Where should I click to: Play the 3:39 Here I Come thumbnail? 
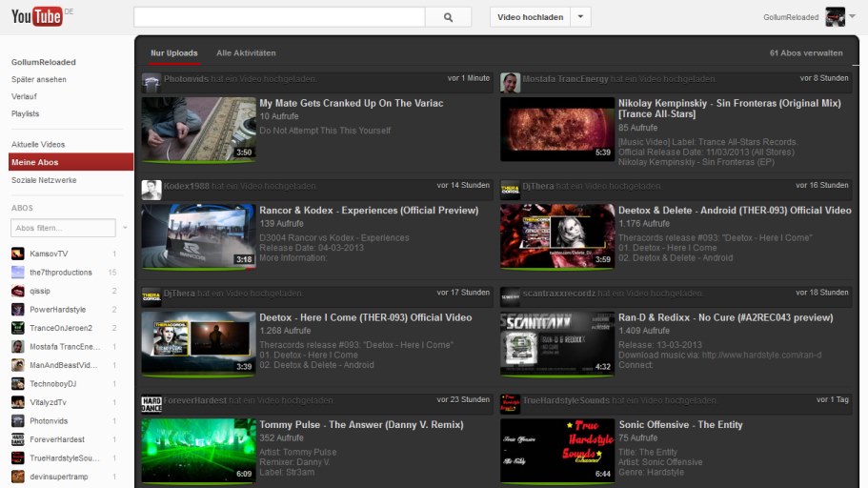[198, 343]
